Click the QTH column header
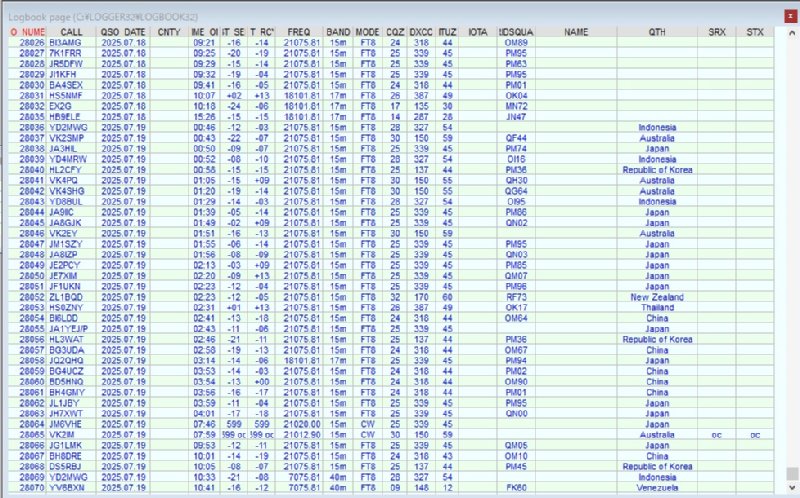 (656, 33)
